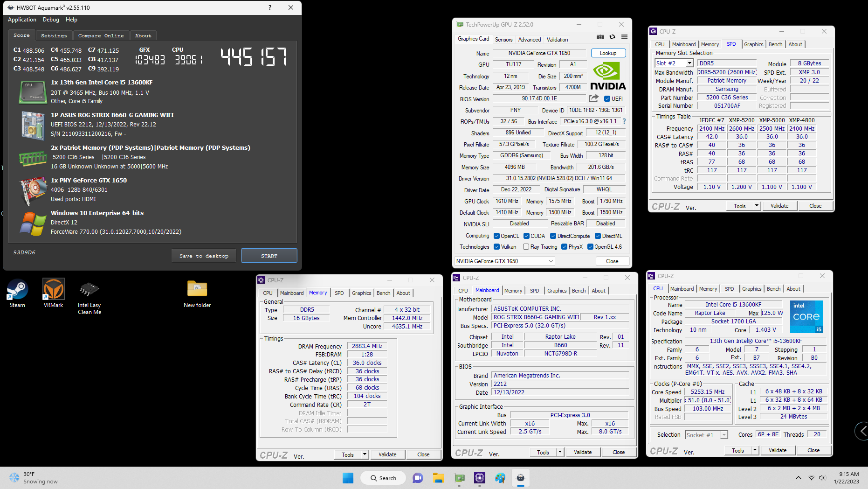Open Tools dropdown arrow in CPU-Z CPU window
Viewport: 868px width, 489px height.
coord(755,450)
